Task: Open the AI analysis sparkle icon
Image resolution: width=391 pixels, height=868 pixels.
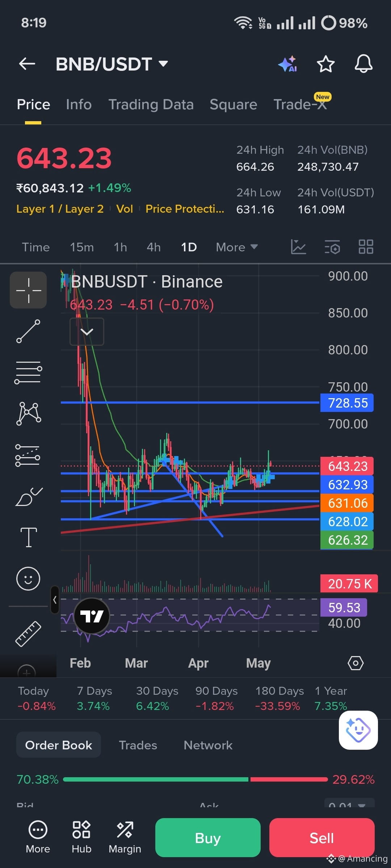Action: tap(287, 64)
